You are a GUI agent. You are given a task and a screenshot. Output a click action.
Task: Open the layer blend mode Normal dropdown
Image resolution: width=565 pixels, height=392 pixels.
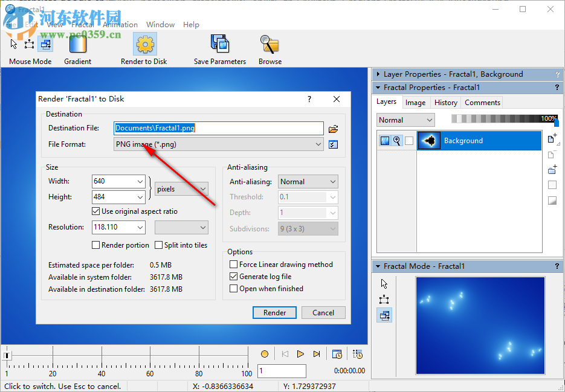[405, 120]
